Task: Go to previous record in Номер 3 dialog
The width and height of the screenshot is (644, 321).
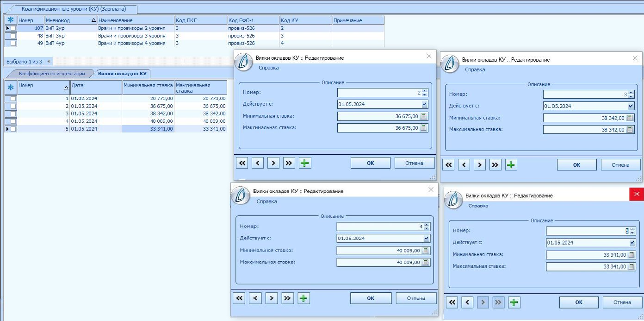Action: (464, 164)
